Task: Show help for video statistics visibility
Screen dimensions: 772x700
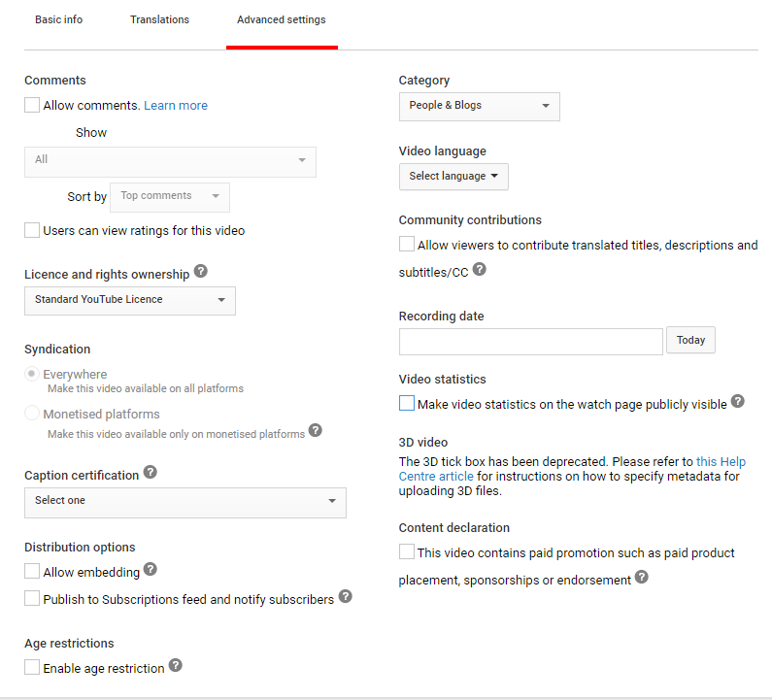Action: point(738,401)
